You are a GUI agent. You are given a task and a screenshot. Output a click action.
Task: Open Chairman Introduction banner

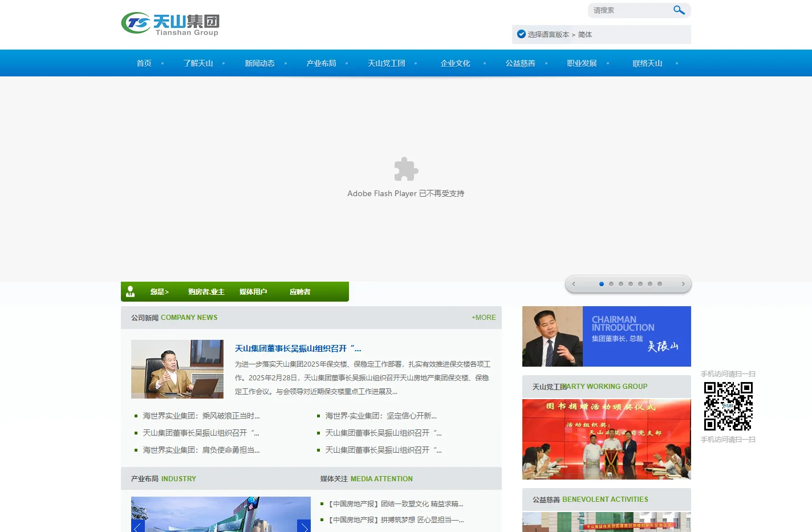click(x=607, y=336)
